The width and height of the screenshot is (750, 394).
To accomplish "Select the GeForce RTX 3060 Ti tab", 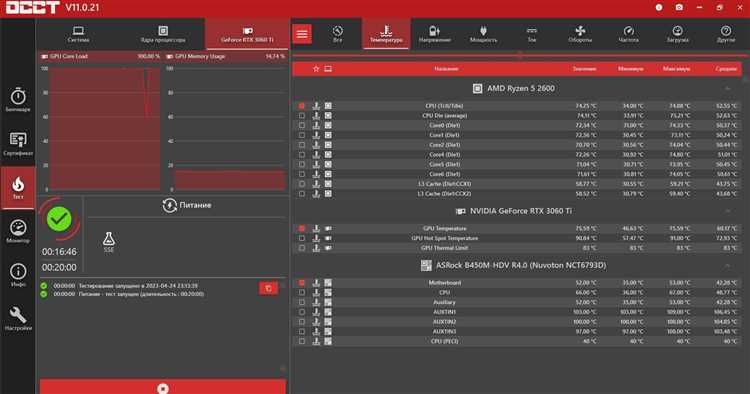I will click(x=247, y=34).
